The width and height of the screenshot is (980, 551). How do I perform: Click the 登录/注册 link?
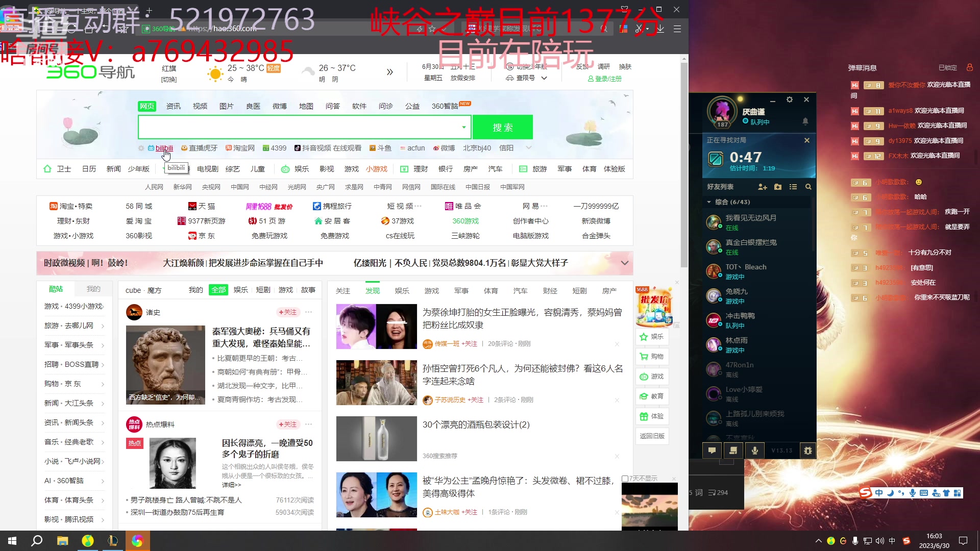tap(605, 79)
